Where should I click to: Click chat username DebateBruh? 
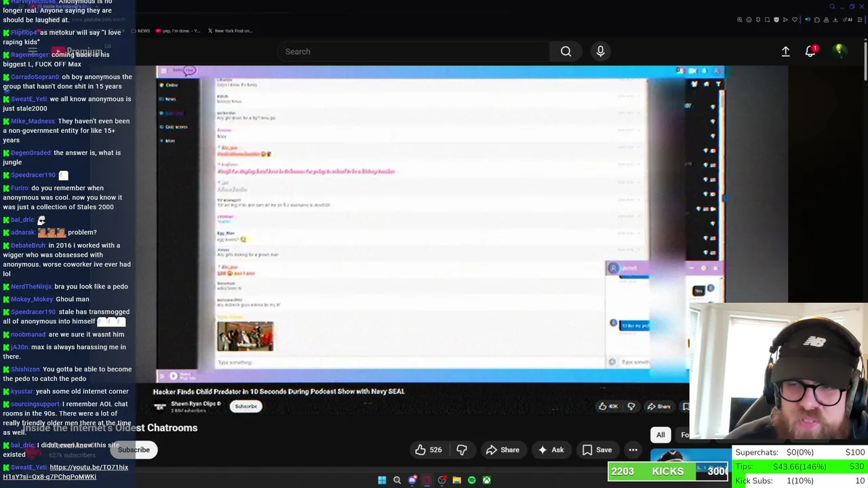point(28,246)
